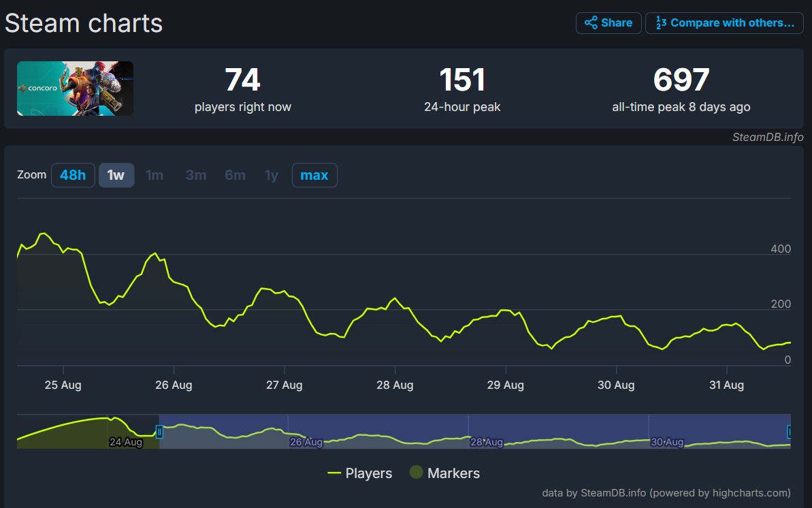Click the disabled 6m zoom option
The image size is (812, 508).
pyautogui.click(x=235, y=175)
